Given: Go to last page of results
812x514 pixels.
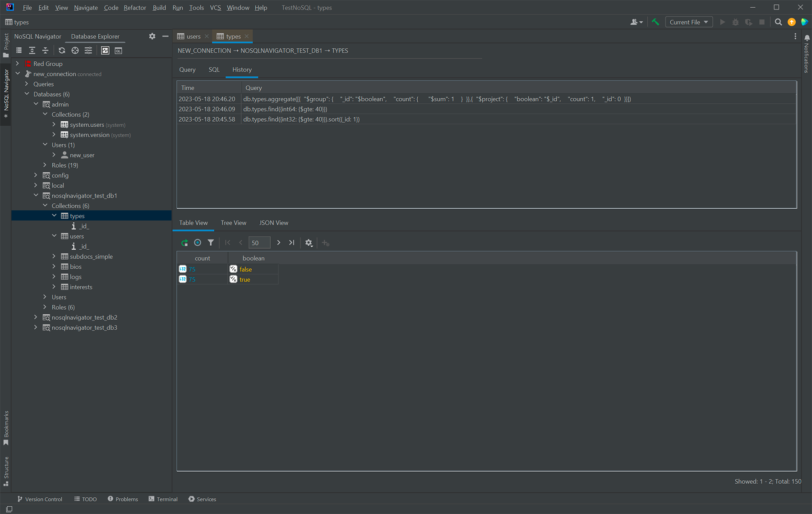Looking at the screenshot, I should click(292, 243).
